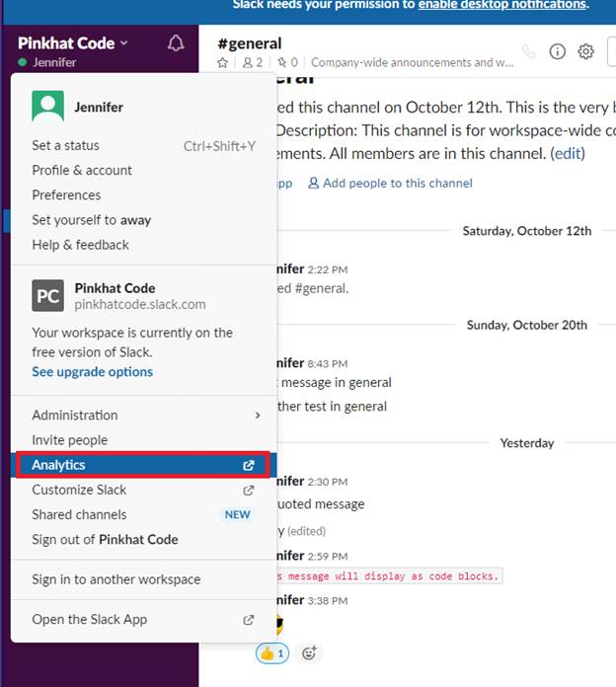Choose Set yourself to away
The height and width of the screenshot is (687, 616).
point(144,220)
